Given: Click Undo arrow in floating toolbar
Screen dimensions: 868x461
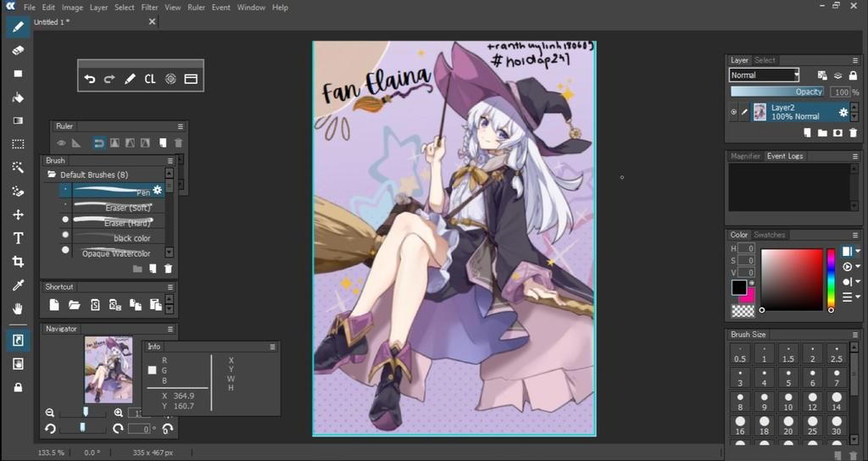Looking at the screenshot, I should click(x=90, y=79).
